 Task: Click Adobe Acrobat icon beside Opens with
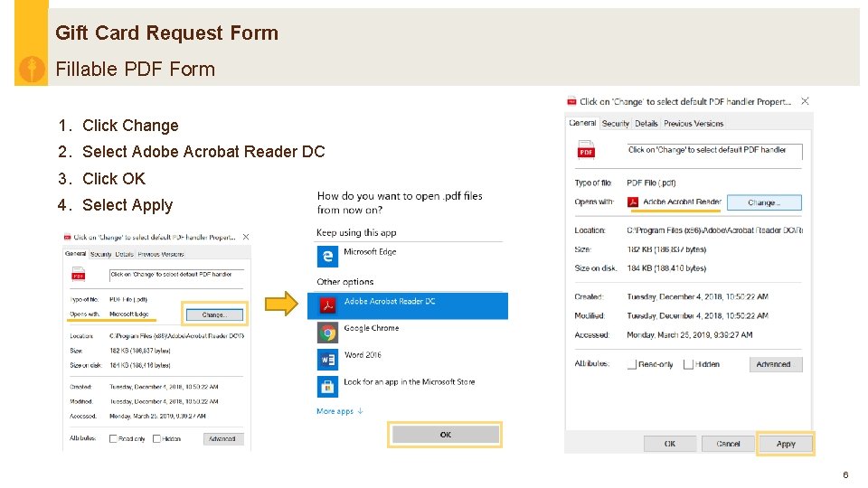point(633,202)
